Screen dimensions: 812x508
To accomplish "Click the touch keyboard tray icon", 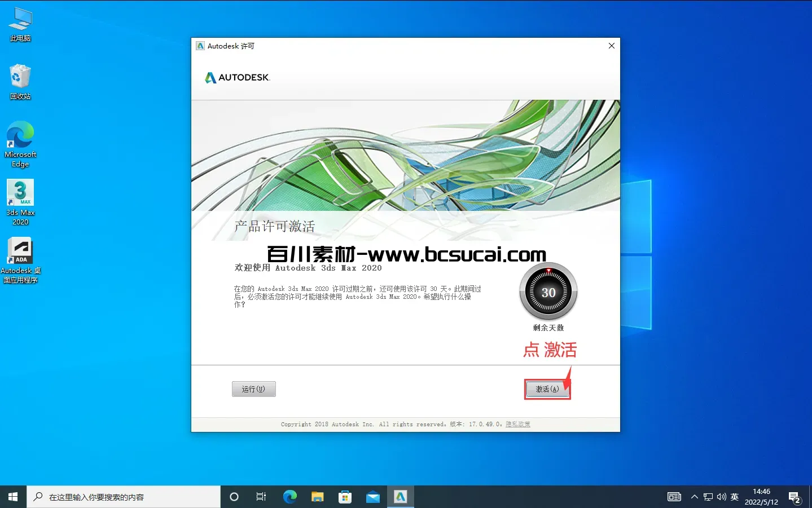I will (x=674, y=497).
